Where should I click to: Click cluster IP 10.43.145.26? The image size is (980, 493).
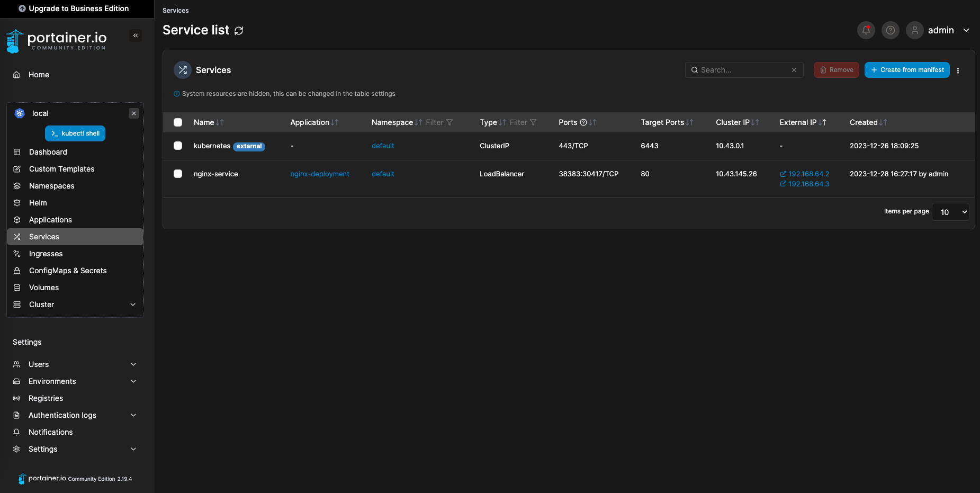[736, 174]
